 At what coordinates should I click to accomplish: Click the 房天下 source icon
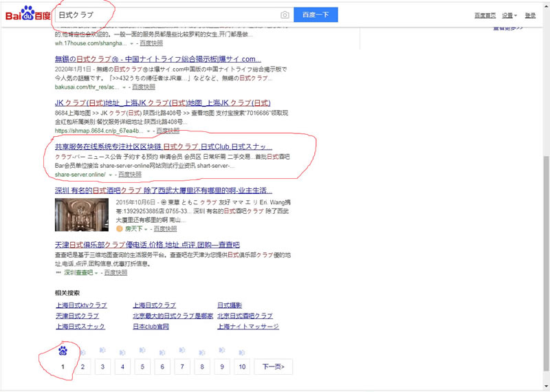coord(119,229)
